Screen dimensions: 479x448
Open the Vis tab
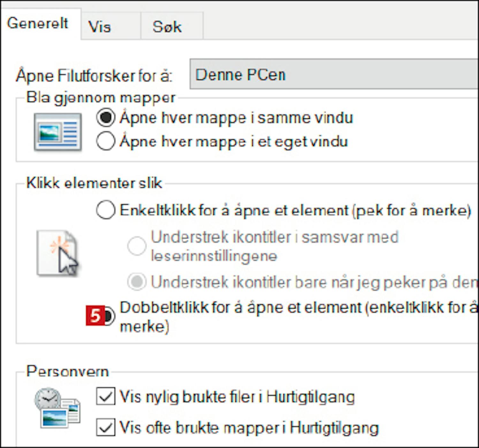[100, 27]
